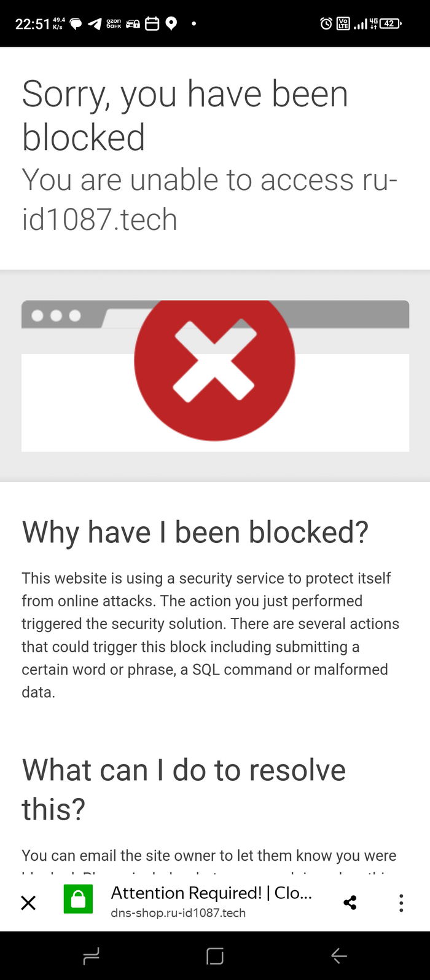Tap the location pin status icon
430x980 pixels.
pos(171,24)
